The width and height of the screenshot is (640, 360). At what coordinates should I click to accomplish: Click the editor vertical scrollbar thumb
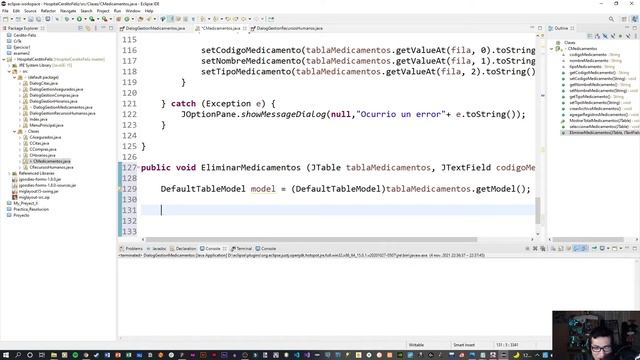tap(538, 210)
